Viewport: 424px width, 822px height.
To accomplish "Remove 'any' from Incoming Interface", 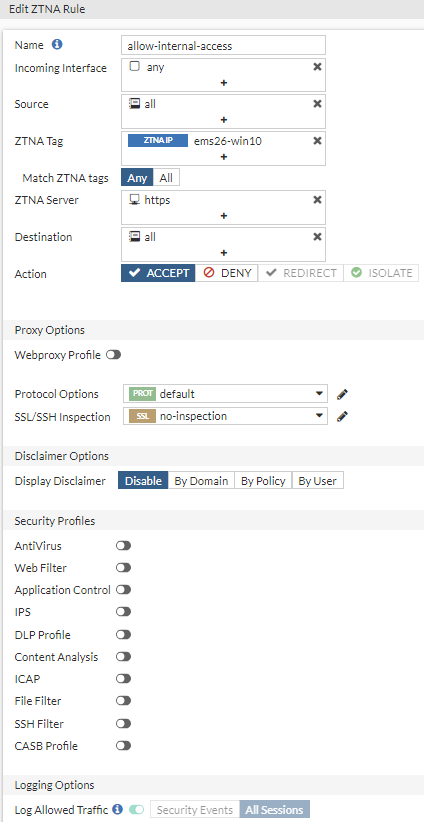I will [317, 67].
